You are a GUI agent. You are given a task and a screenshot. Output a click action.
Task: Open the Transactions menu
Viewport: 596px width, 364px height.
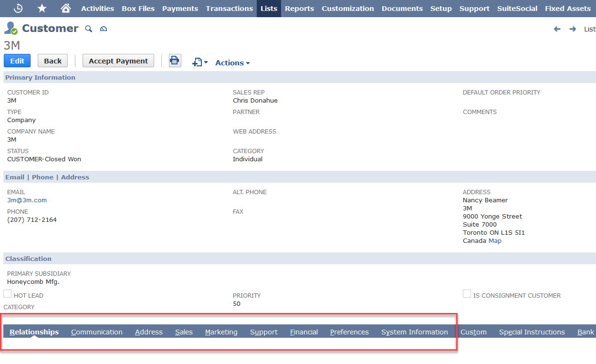click(x=230, y=9)
